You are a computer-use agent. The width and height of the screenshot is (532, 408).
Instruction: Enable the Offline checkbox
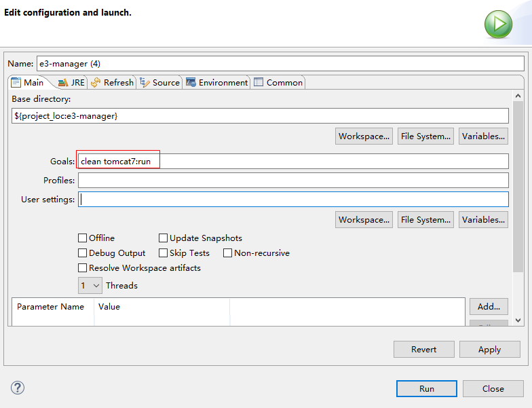pos(83,238)
